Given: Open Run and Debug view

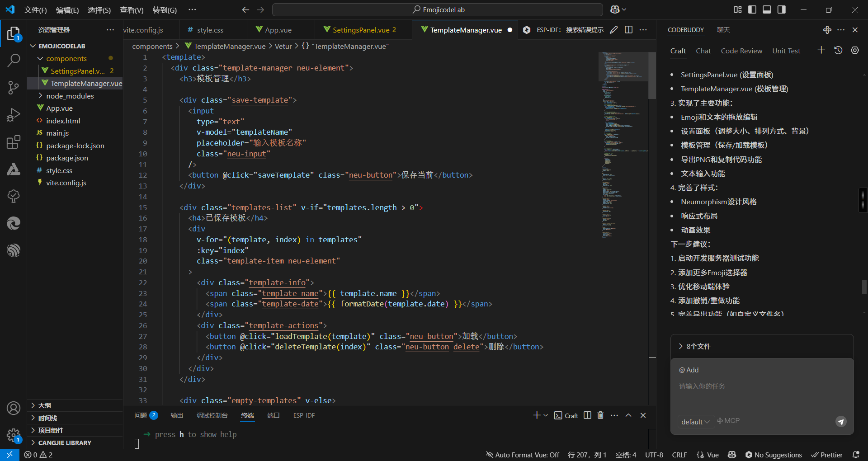Looking at the screenshot, I should 14,115.
